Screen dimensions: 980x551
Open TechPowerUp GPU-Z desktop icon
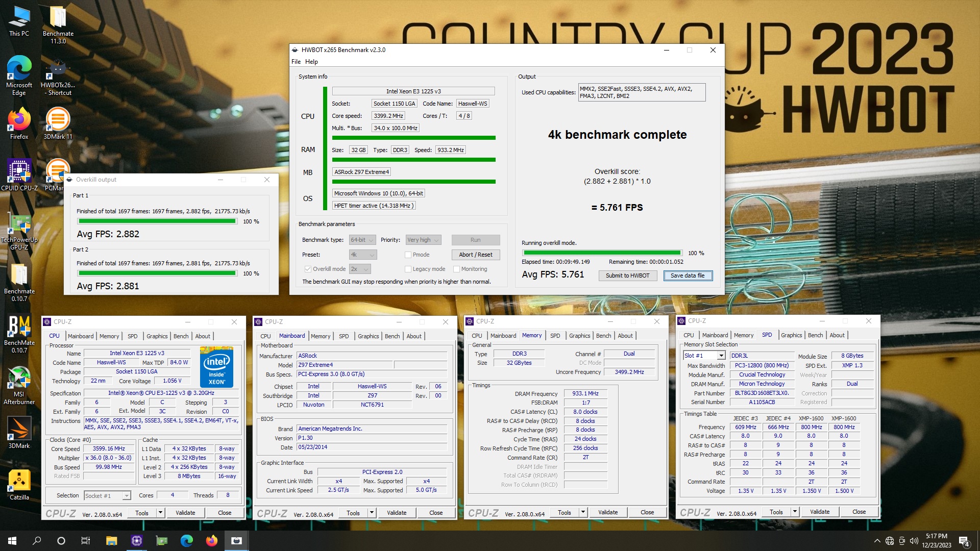19,231
